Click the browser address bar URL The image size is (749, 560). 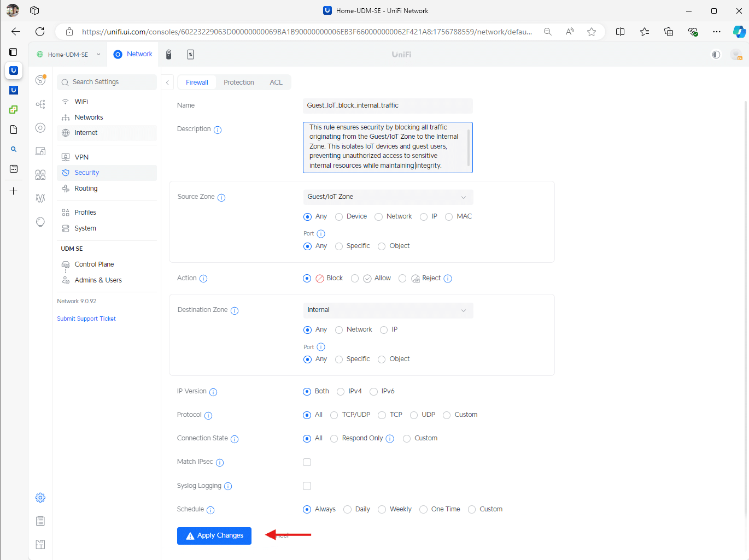307,32
